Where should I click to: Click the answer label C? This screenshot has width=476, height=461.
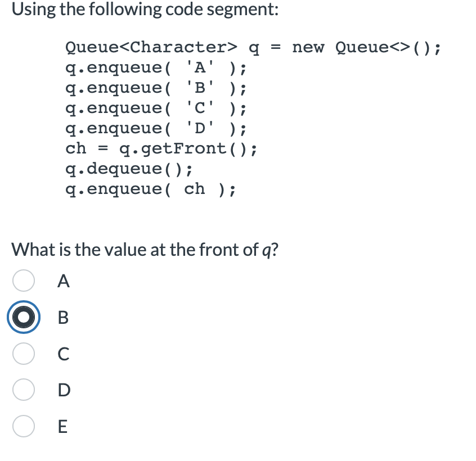[x=64, y=354]
